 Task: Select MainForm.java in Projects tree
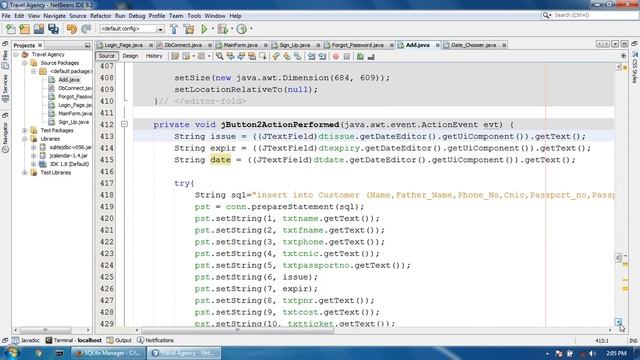[x=75, y=113]
